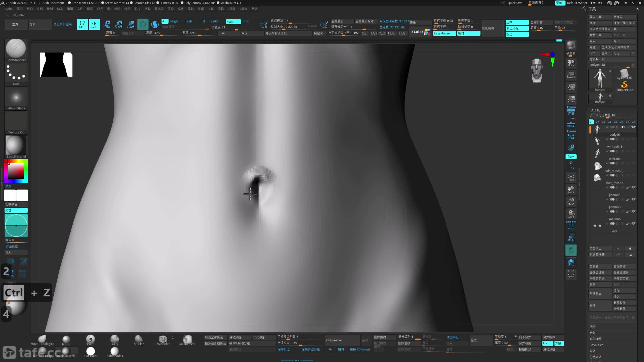Open the Z插件 (ZPlugin) menu

(x=231, y=9)
